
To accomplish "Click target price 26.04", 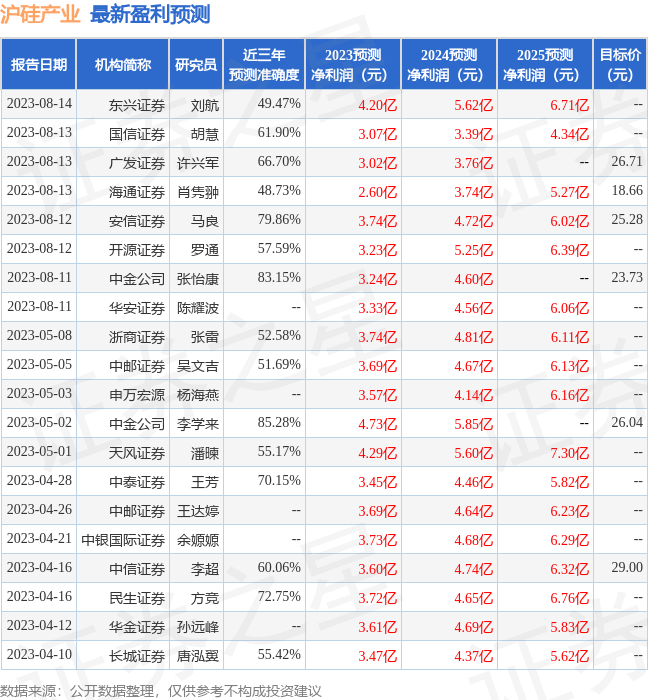I will (627, 422).
